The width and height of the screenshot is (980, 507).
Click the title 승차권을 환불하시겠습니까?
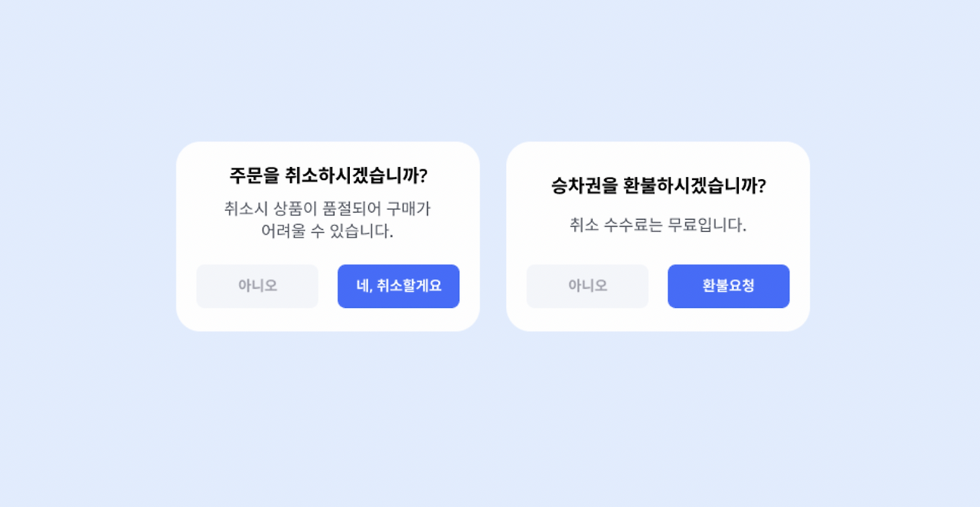(658, 185)
